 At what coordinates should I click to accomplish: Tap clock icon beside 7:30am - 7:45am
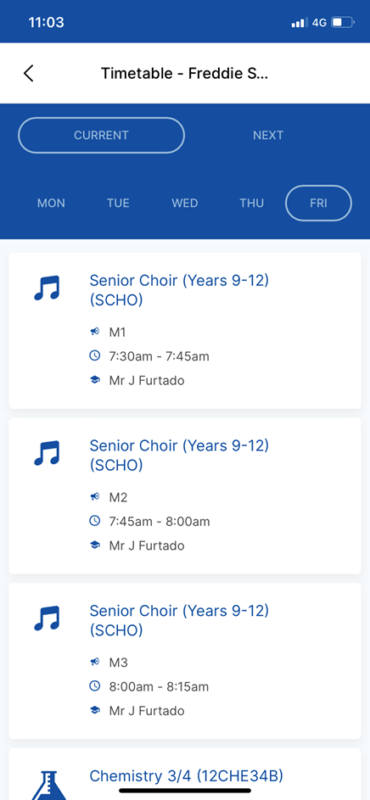pos(94,356)
